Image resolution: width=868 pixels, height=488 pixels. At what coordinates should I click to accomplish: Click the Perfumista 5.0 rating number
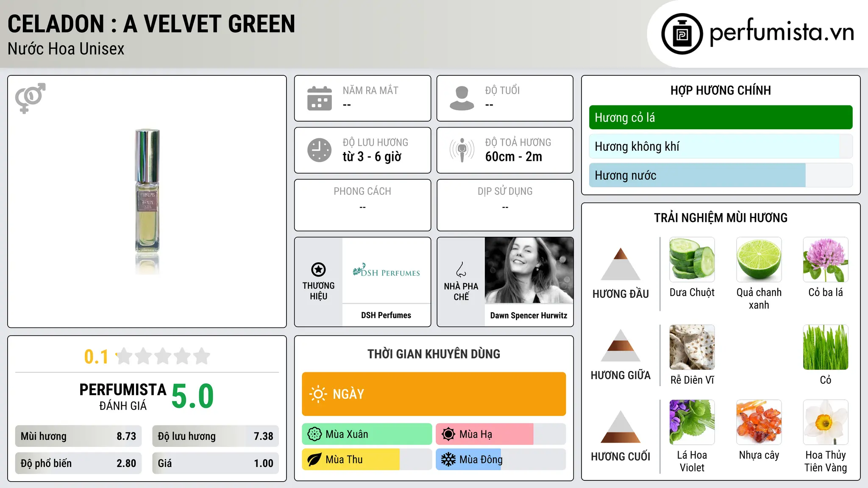pyautogui.click(x=193, y=396)
